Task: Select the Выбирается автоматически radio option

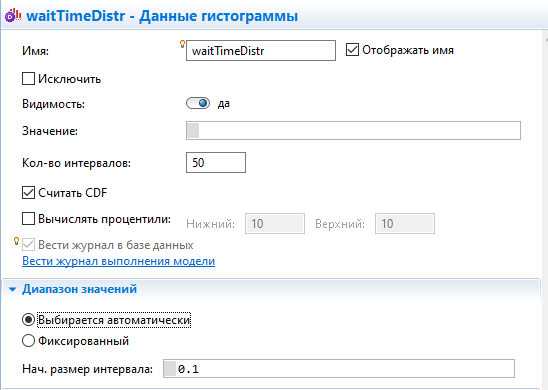Action: [x=28, y=320]
